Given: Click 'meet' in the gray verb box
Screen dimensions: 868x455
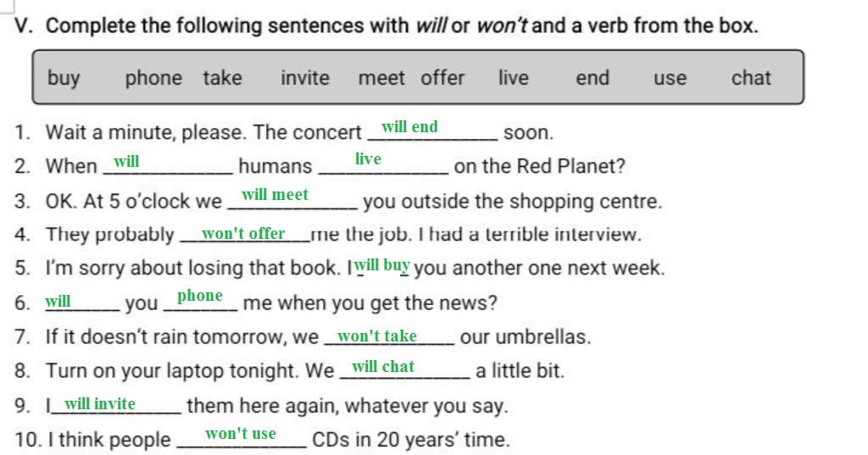Looking at the screenshot, I should [x=381, y=79].
